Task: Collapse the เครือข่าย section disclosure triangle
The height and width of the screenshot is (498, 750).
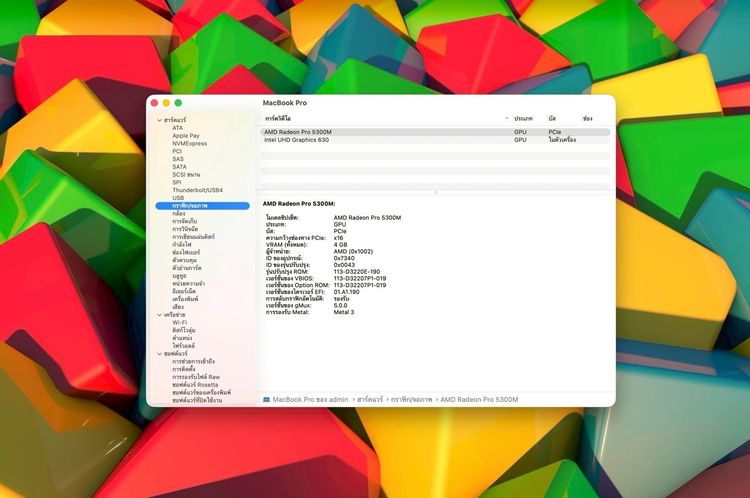Action: [x=159, y=314]
